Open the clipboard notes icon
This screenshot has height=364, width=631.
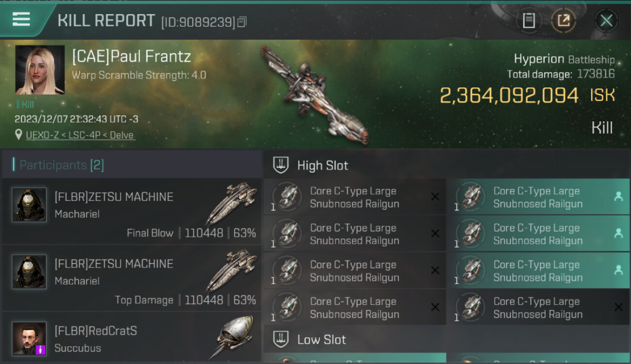click(529, 20)
